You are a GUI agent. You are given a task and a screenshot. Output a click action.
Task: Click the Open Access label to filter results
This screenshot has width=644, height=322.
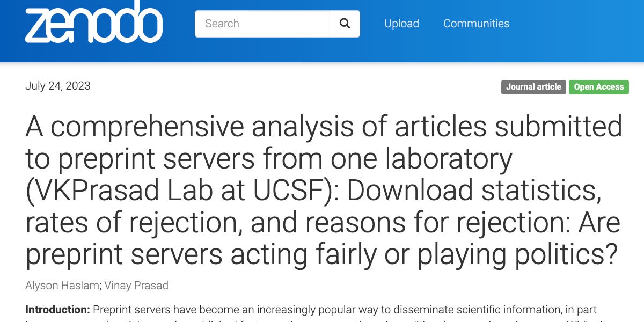pyautogui.click(x=598, y=87)
